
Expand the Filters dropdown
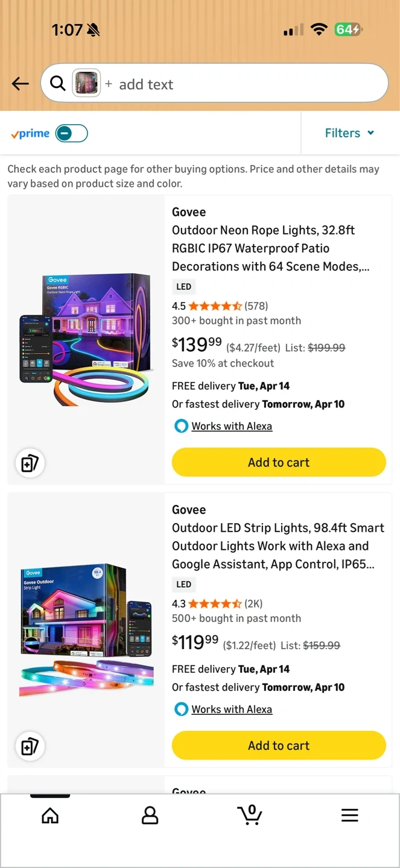350,133
